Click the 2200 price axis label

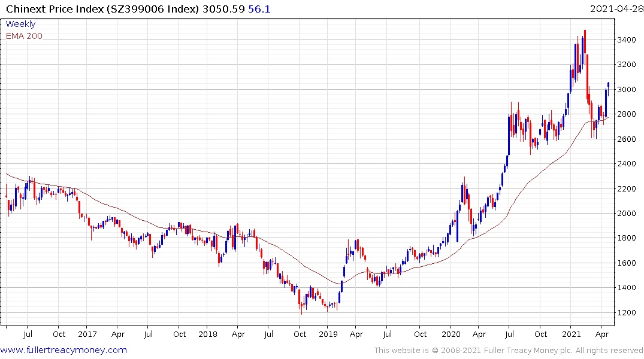627,188
